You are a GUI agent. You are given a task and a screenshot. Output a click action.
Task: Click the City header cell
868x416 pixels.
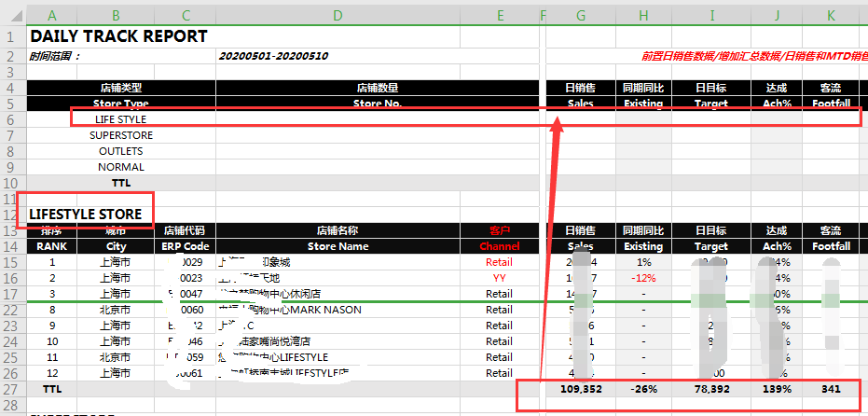click(x=116, y=246)
